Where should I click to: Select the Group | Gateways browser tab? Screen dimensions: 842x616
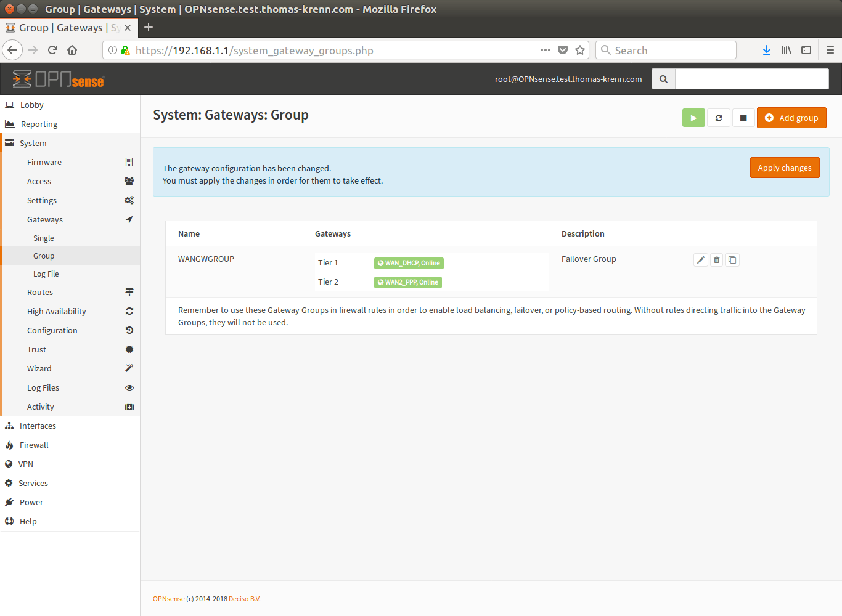[x=68, y=28]
